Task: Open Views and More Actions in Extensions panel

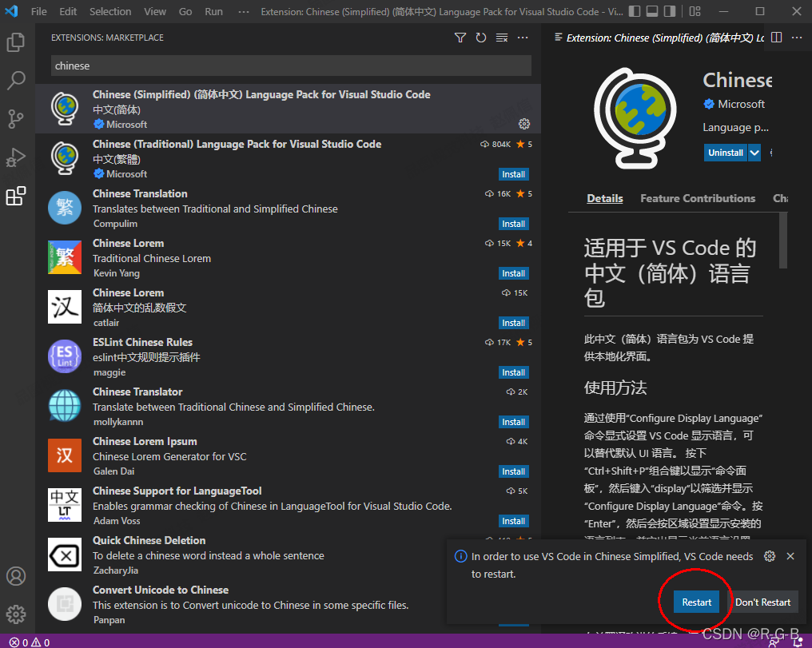Action: click(523, 38)
